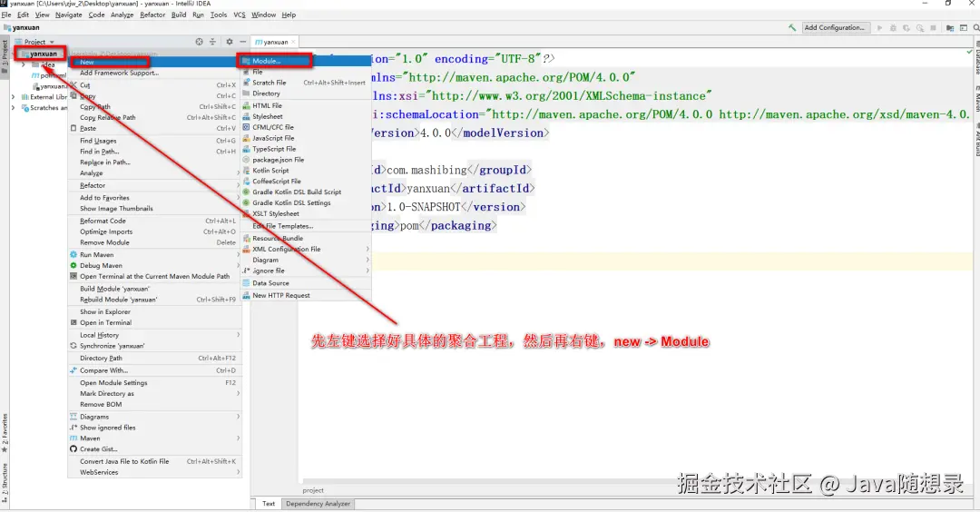Click the Search Everywhere magnifier icon
The width and height of the screenshot is (980, 512).
[x=975, y=27]
